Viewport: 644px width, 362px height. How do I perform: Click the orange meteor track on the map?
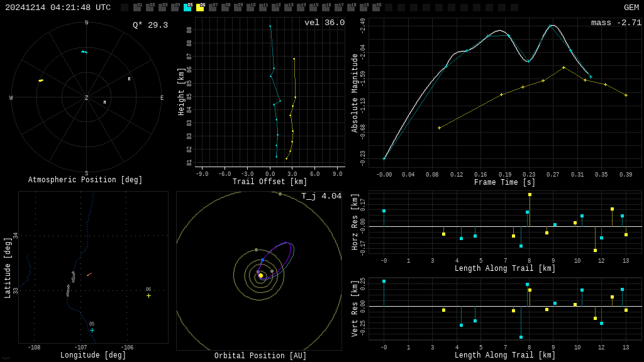[89, 274]
